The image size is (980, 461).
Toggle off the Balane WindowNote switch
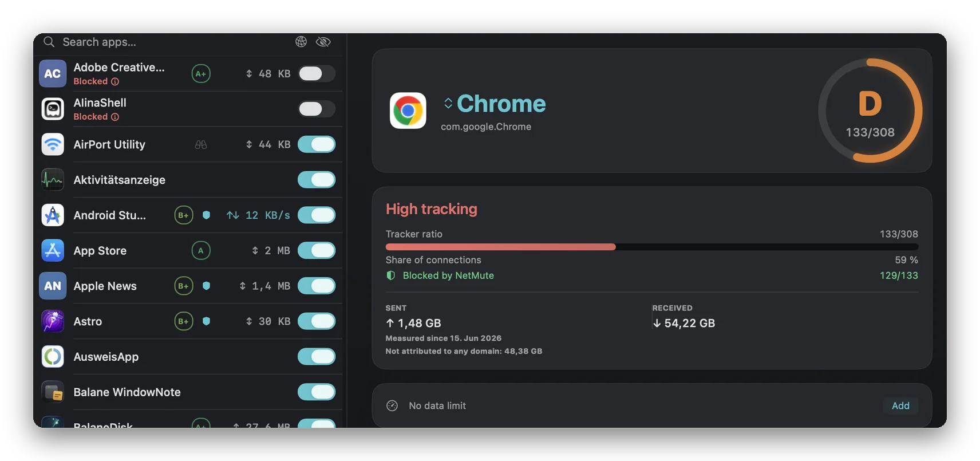coord(317,392)
